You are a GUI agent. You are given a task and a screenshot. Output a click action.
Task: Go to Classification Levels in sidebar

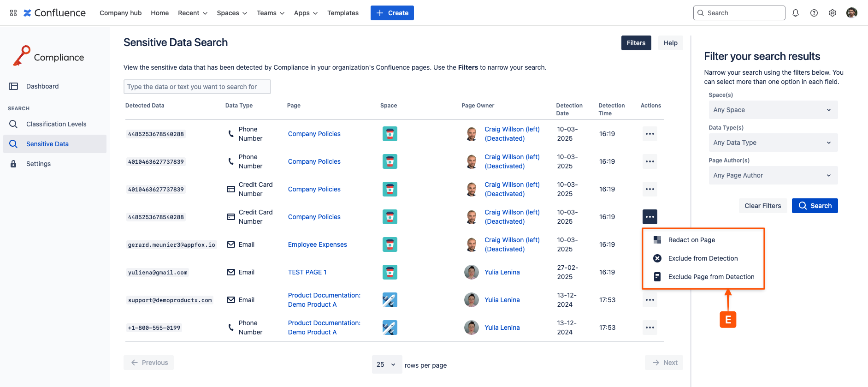(x=56, y=124)
